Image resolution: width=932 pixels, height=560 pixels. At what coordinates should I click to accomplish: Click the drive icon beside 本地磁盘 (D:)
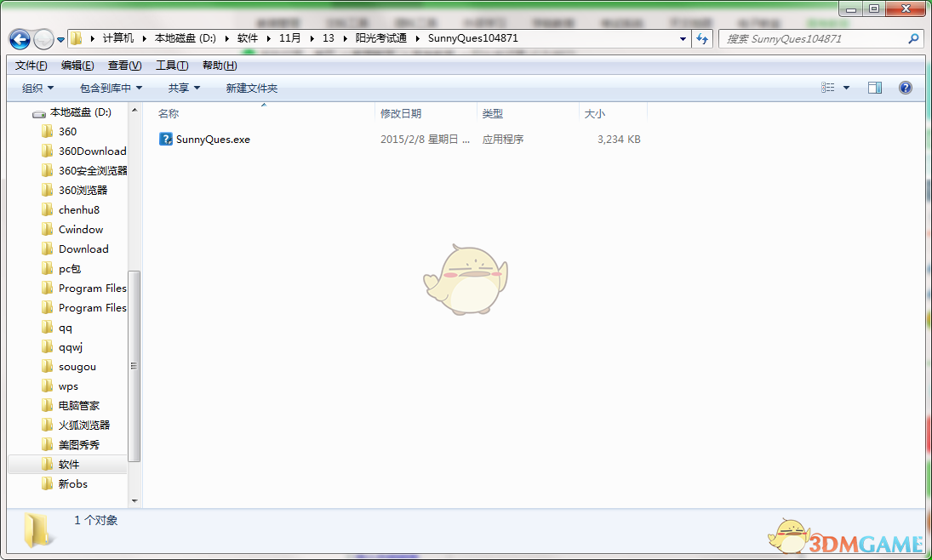[39, 113]
